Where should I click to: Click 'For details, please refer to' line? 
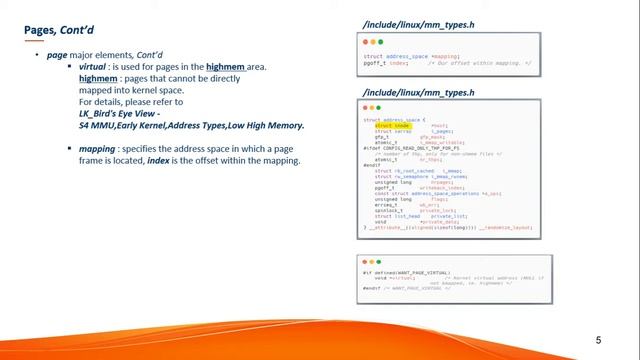pyautogui.click(x=131, y=102)
